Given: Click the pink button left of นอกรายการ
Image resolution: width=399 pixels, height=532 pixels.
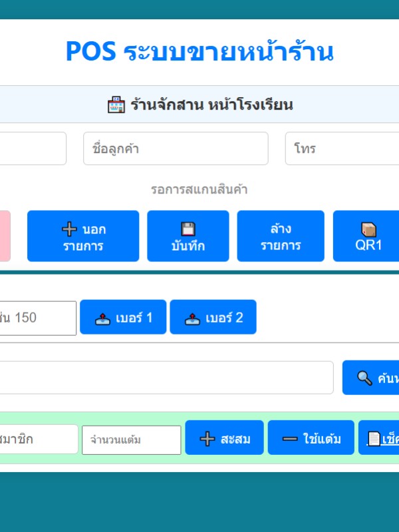Looking at the screenshot, I should coord(4,237).
